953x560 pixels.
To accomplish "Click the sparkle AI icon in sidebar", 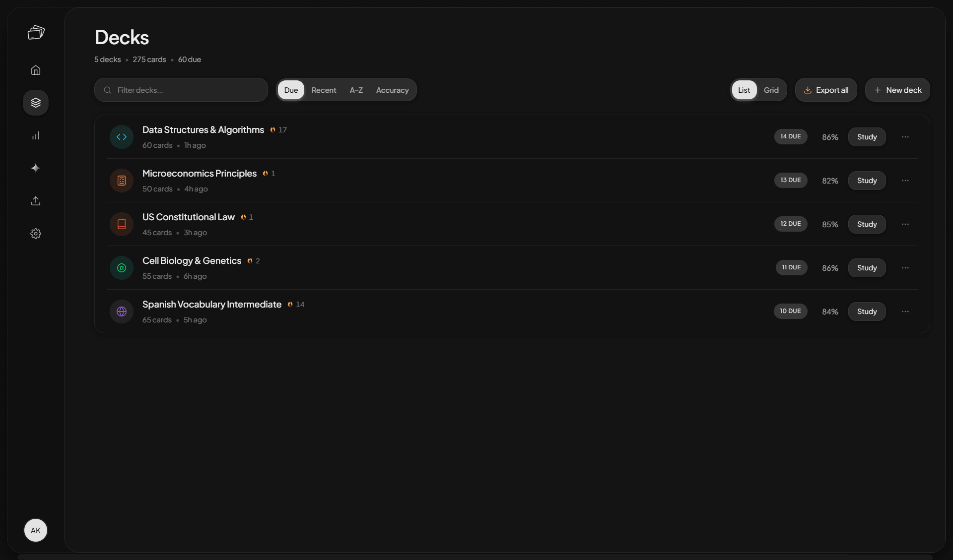I will point(36,168).
